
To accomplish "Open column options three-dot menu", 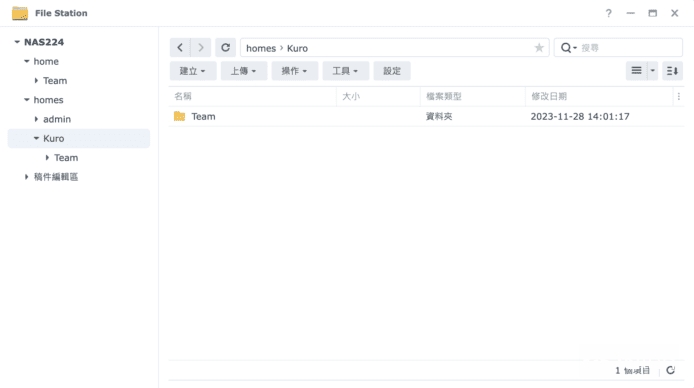I will (x=679, y=96).
